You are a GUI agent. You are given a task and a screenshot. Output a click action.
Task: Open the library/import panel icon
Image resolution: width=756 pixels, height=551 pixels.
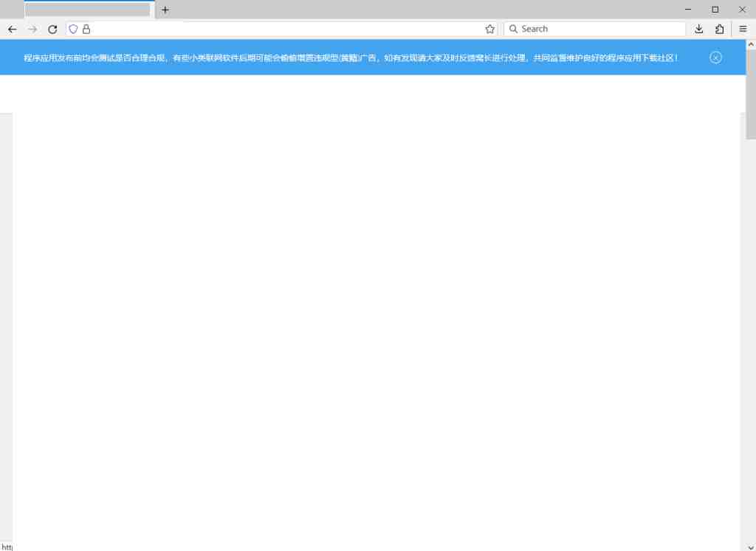tap(720, 29)
